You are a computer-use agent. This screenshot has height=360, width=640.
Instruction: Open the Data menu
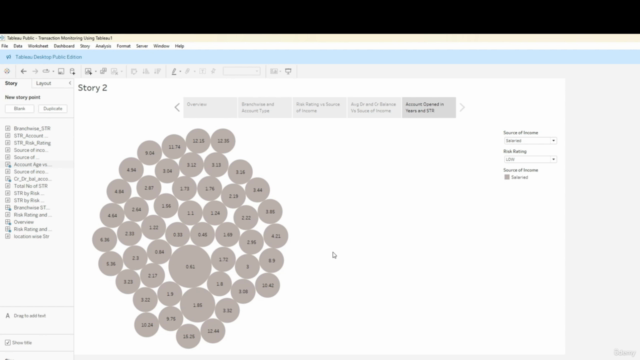pos(18,46)
